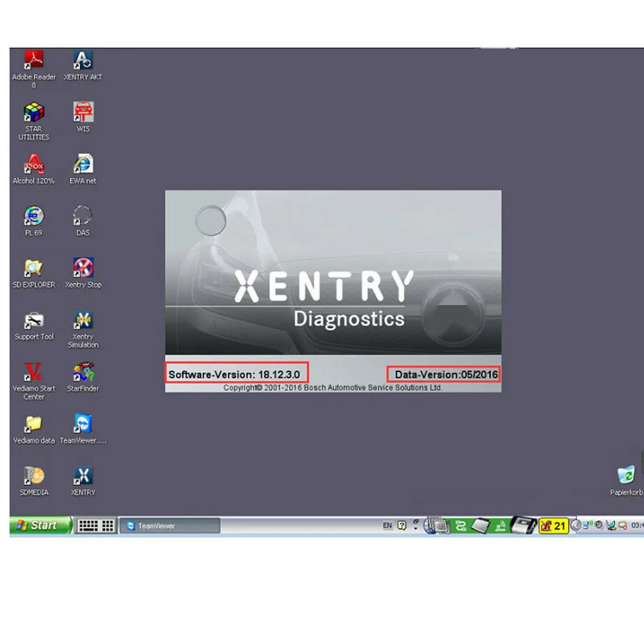The image size is (644, 644).
Task: Click the yellow 21 days indicator
Action: click(x=554, y=526)
